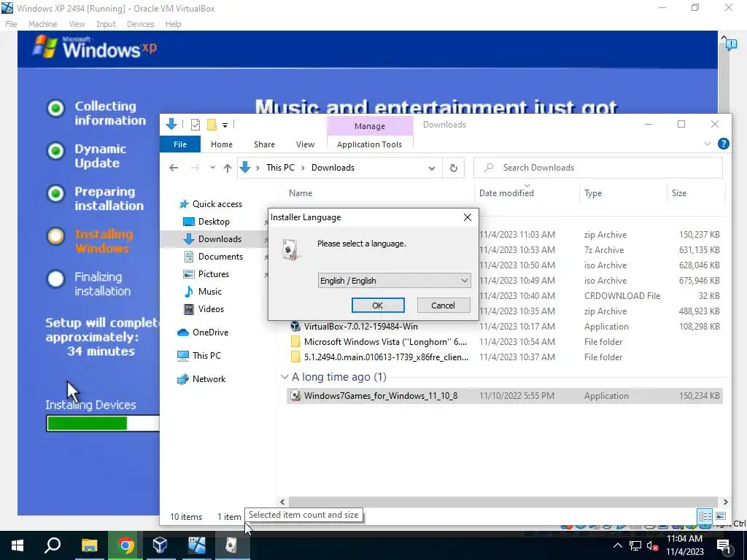Collapse the 'A long time ago' group

pos(285,377)
